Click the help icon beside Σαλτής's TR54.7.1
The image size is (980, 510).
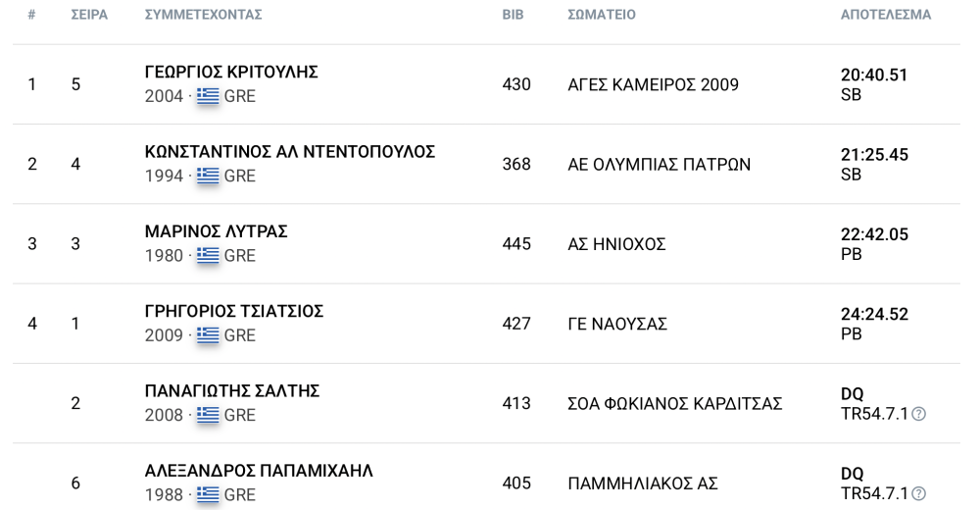pyautogui.click(x=918, y=414)
